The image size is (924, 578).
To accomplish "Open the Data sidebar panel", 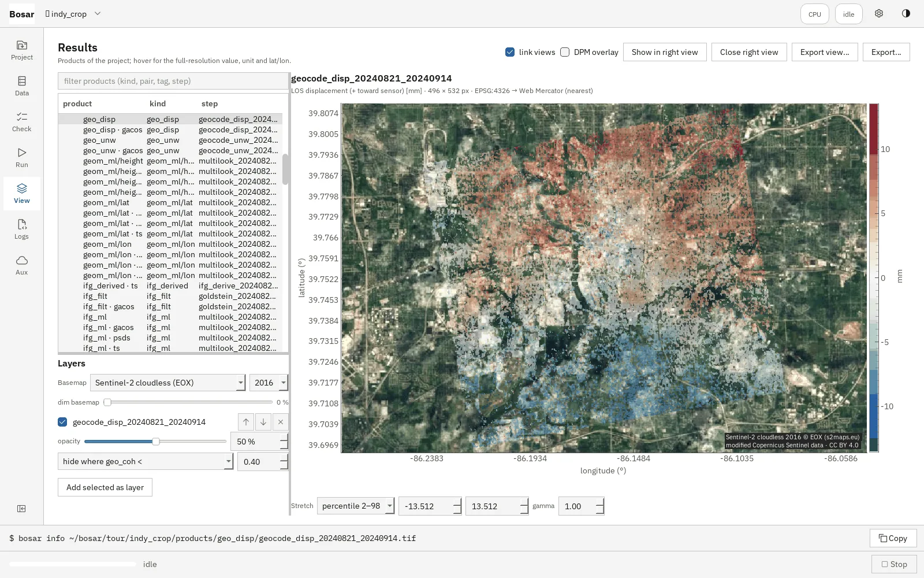I will [x=22, y=86].
